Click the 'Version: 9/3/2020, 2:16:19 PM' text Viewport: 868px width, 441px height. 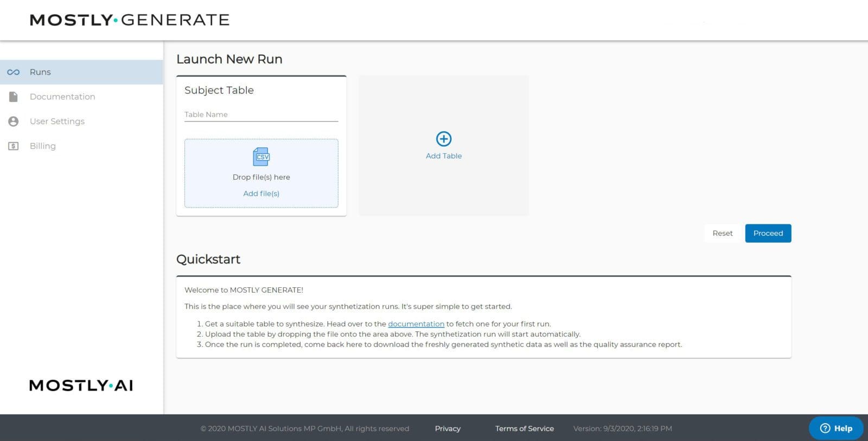coord(623,429)
